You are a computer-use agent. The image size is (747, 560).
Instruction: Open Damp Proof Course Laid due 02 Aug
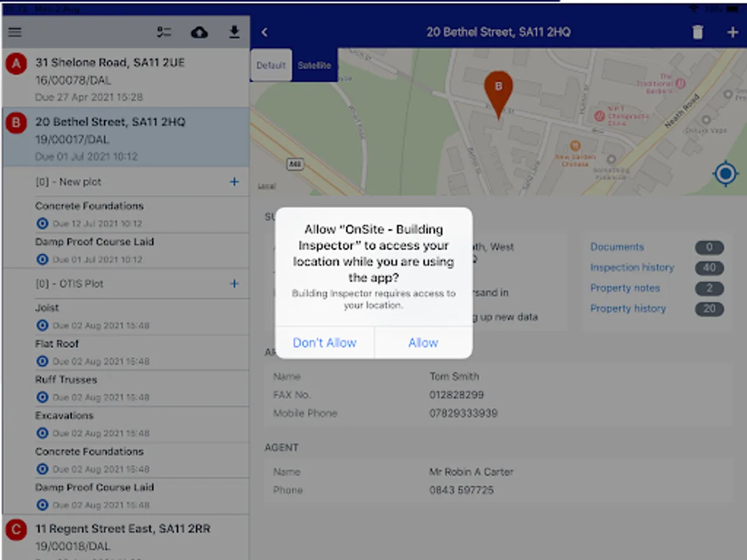coord(141,497)
